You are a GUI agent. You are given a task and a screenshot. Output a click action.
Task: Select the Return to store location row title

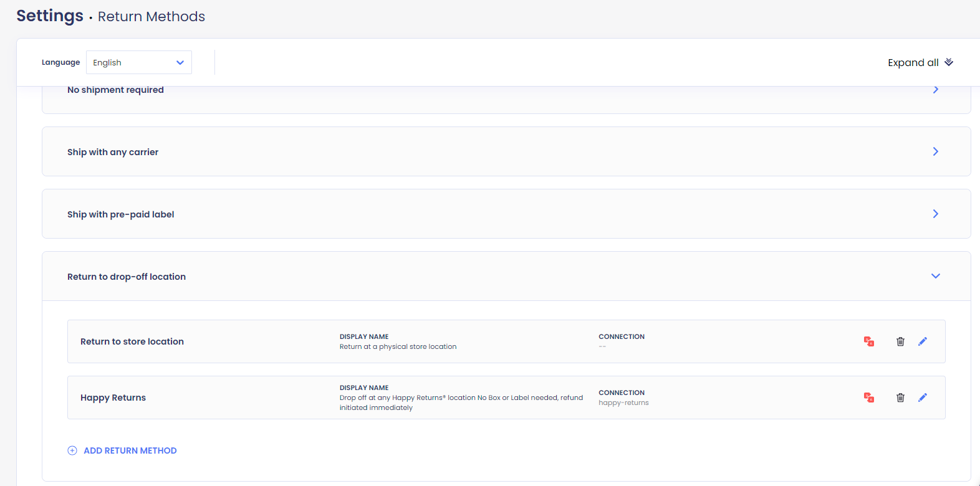[x=132, y=341]
